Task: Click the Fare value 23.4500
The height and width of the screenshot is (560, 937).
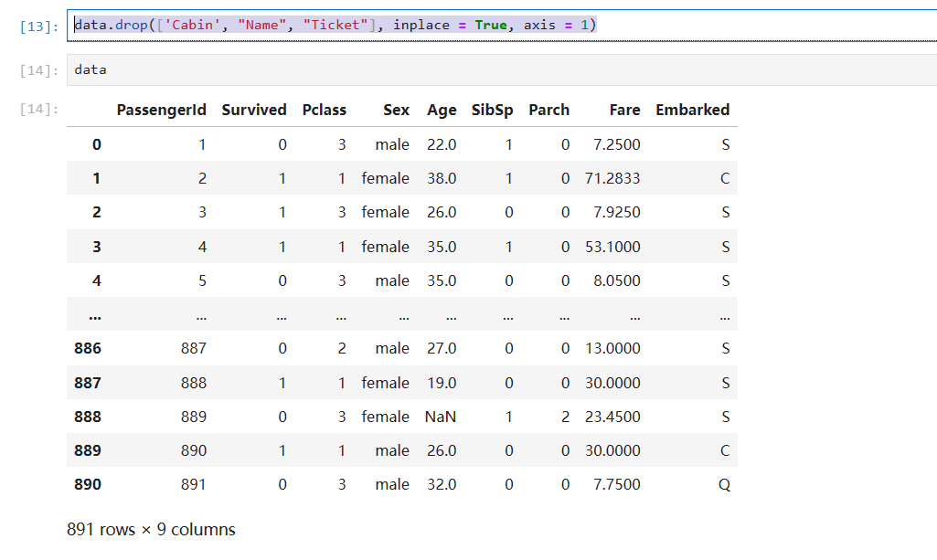Action: (x=612, y=417)
